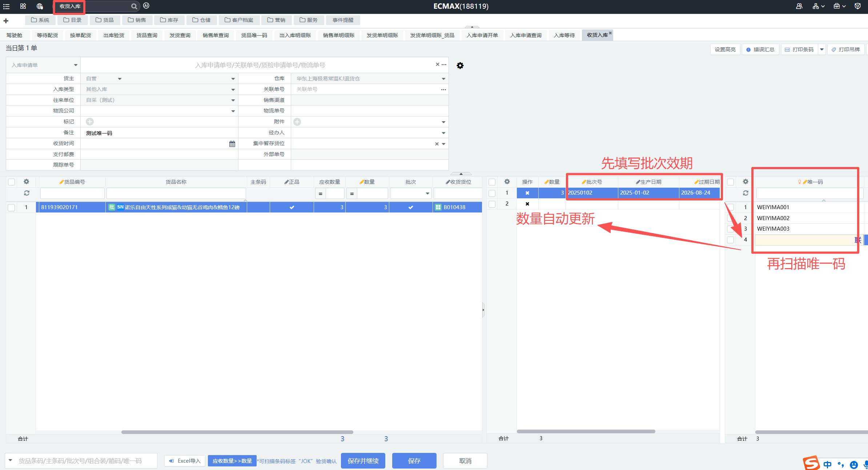Switch to 货品唯一码 tab
868x470 pixels.
click(254, 35)
